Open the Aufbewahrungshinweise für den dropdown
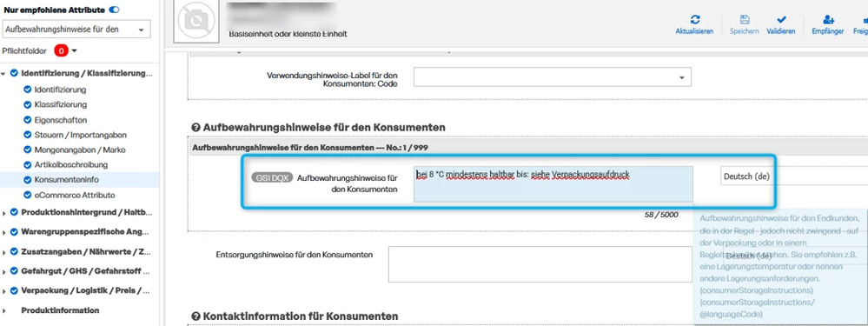Image resolution: width=868 pixels, height=326 pixels. coord(77,30)
